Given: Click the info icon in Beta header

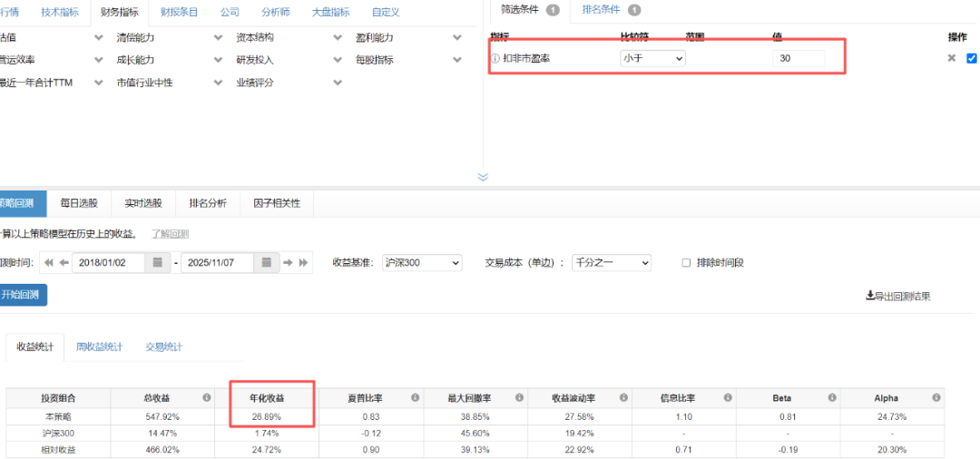Looking at the screenshot, I should pos(832,398).
